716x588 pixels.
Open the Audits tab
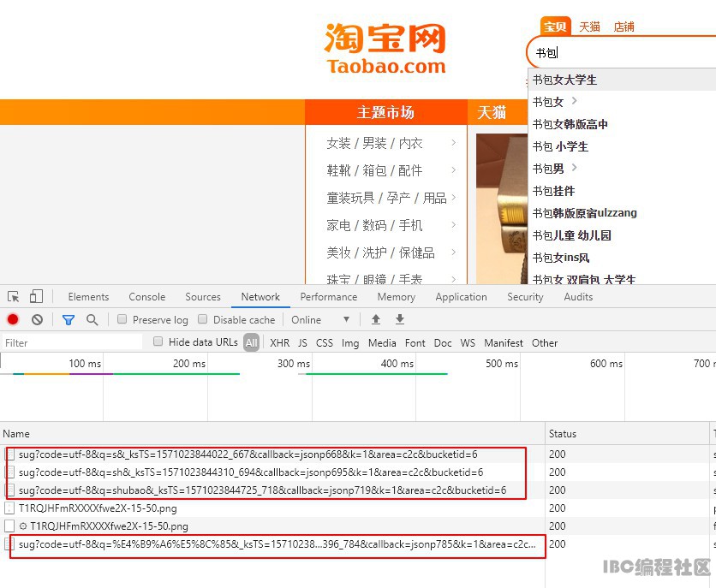578,297
